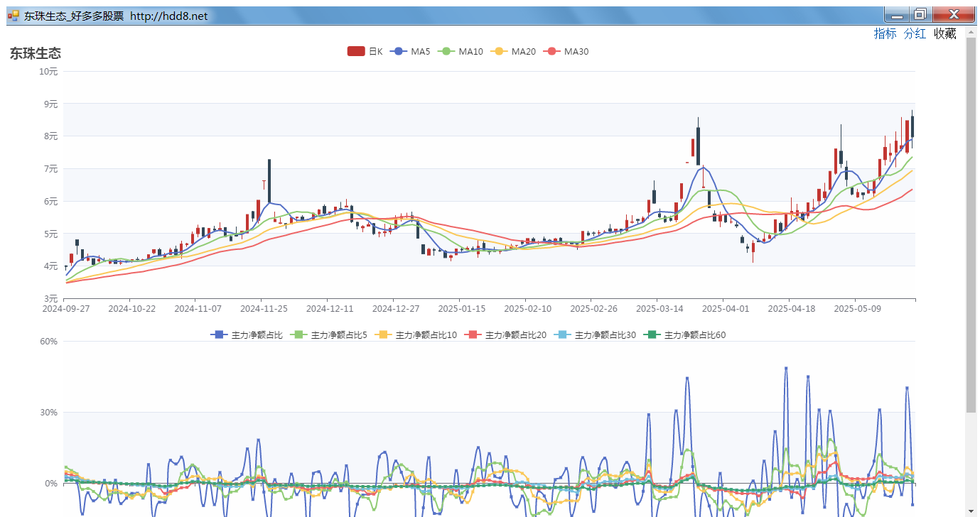The image size is (980, 517).
Task: Open the 指标 indicators link
Action: tap(885, 33)
